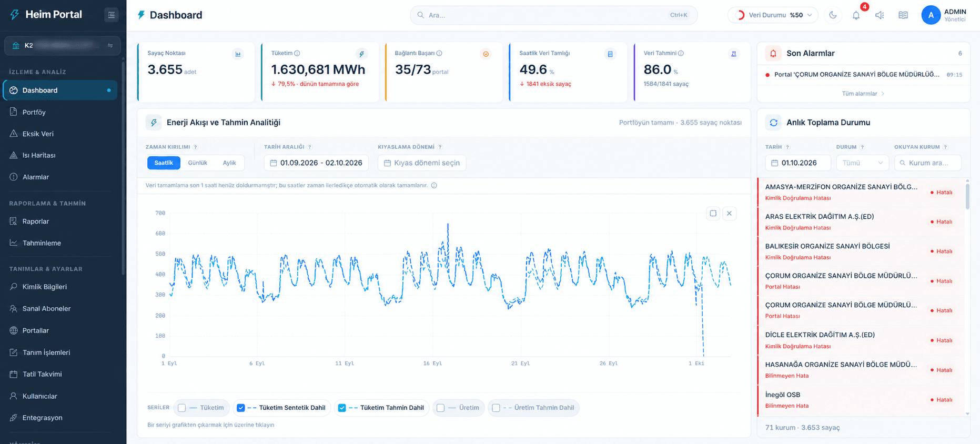Select Günlük time granularity

pyautogui.click(x=198, y=163)
